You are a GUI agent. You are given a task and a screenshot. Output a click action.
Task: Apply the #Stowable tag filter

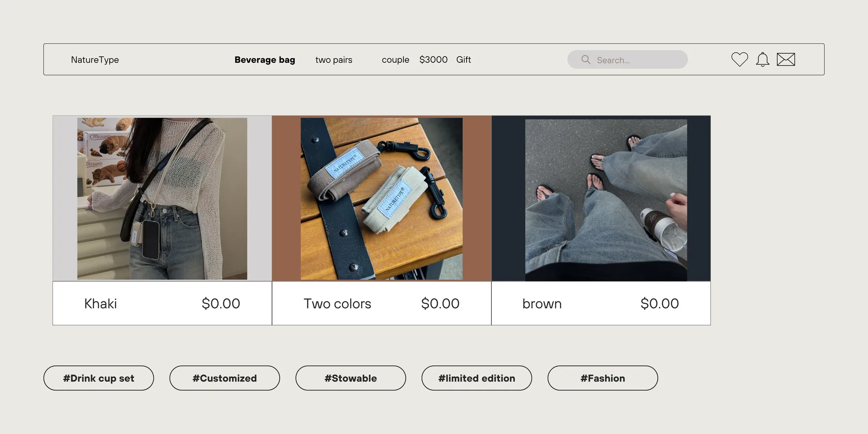(351, 378)
